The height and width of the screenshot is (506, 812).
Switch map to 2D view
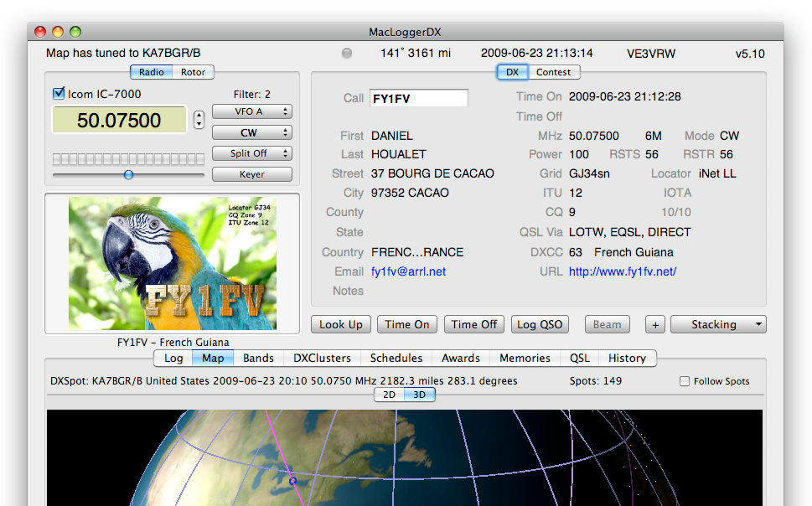tap(389, 395)
